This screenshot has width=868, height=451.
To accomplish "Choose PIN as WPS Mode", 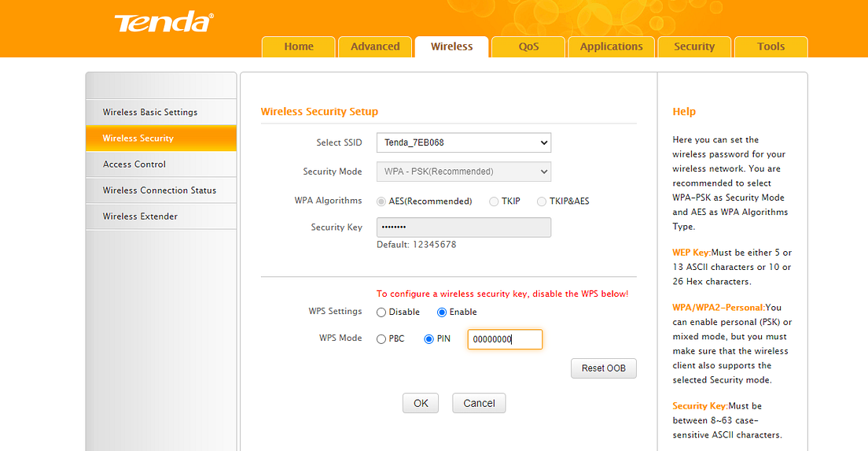I will 428,339.
